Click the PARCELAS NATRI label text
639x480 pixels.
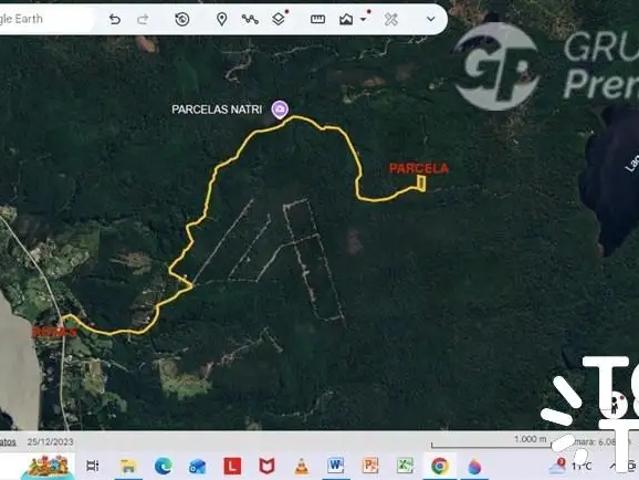(217, 110)
